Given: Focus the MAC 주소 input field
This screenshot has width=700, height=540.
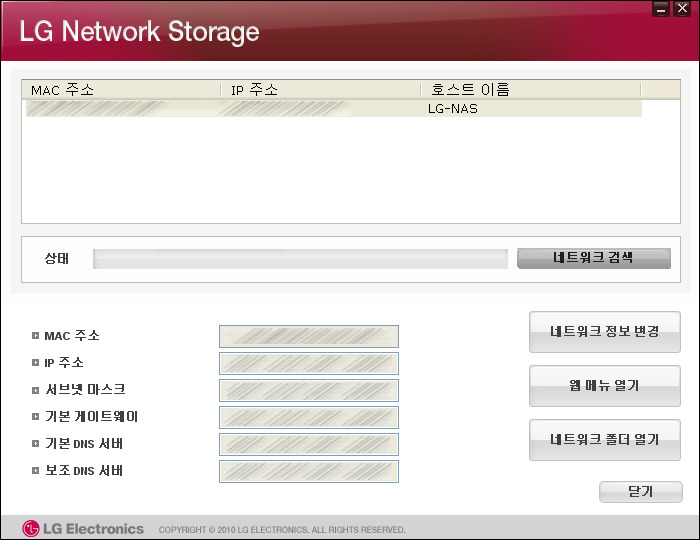Looking at the screenshot, I should (x=309, y=336).
